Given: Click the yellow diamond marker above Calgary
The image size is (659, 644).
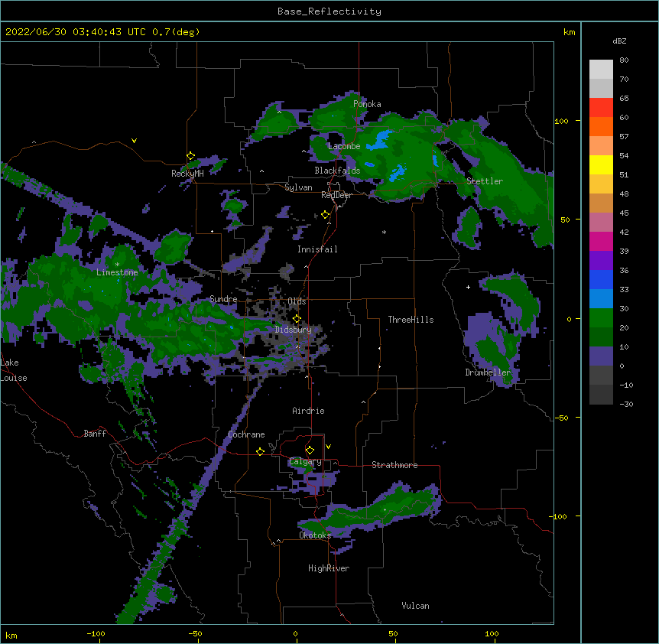Looking at the screenshot, I should [310, 450].
